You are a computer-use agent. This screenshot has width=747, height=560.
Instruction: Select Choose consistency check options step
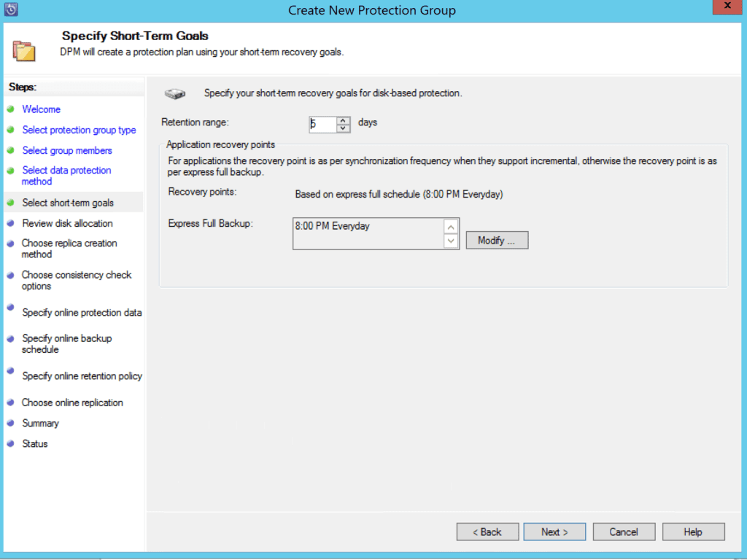(76, 281)
